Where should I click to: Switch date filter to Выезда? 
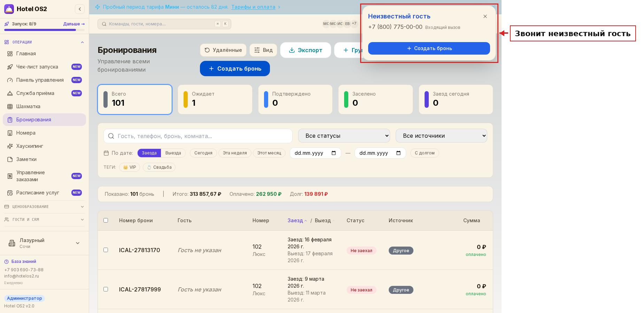[x=173, y=153]
